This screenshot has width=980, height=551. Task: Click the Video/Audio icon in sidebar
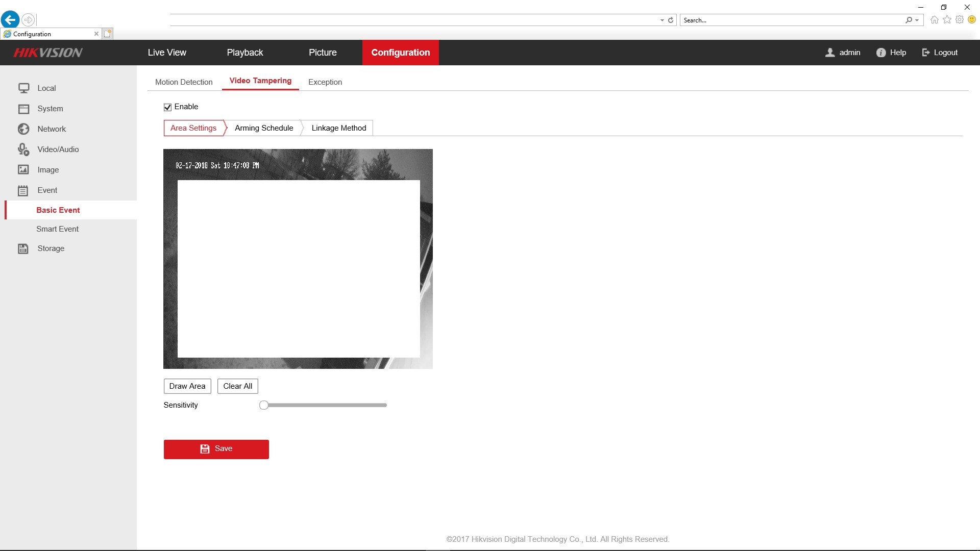(x=23, y=149)
